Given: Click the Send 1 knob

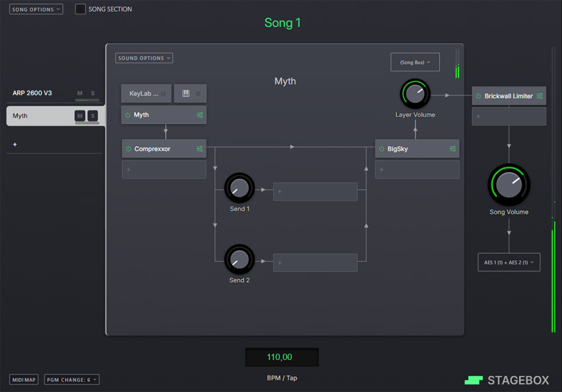Looking at the screenshot, I should tap(239, 188).
